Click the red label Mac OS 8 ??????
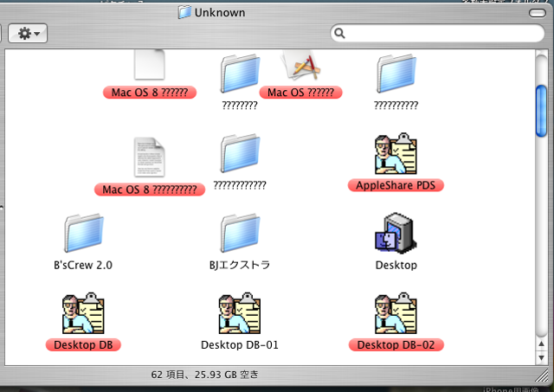 pyautogui.click(x=150, y=93)
